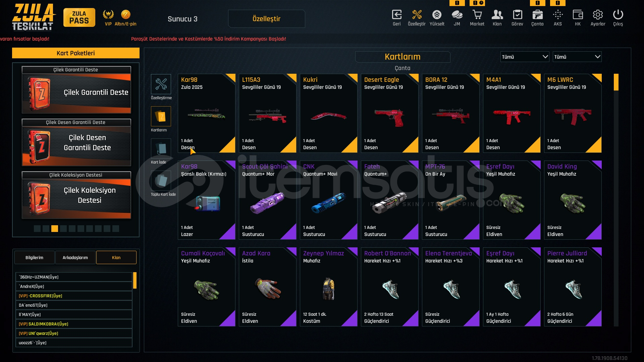Open the Yükselt upgrade icon

point(437,17)
